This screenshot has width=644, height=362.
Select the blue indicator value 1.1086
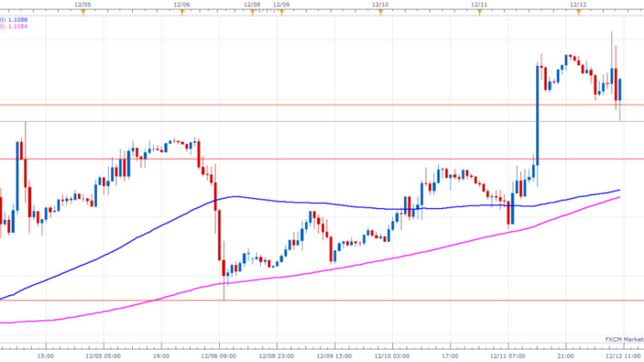18,20
